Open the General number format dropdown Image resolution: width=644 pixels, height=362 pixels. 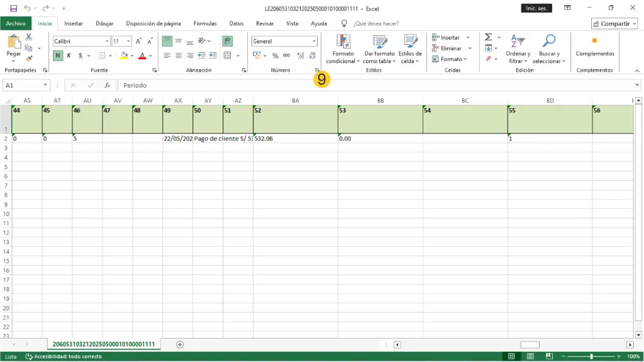coord(313,42)
